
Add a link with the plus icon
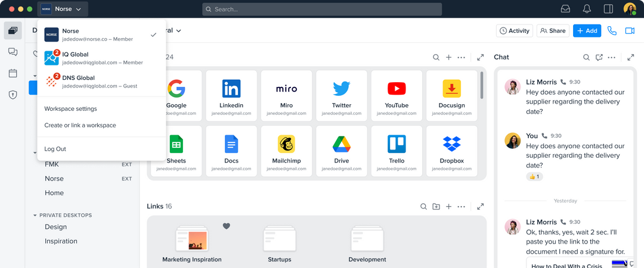[449, 207]
